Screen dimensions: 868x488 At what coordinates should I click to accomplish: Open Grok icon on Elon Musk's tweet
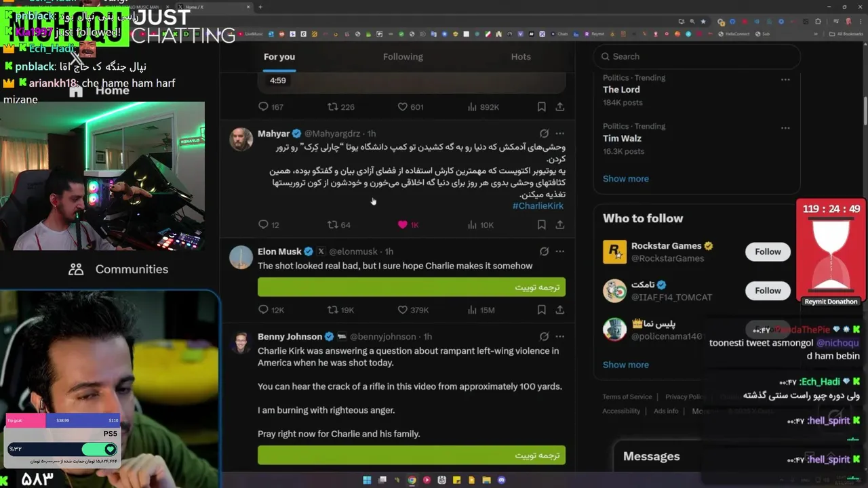(x=544, y=251)
